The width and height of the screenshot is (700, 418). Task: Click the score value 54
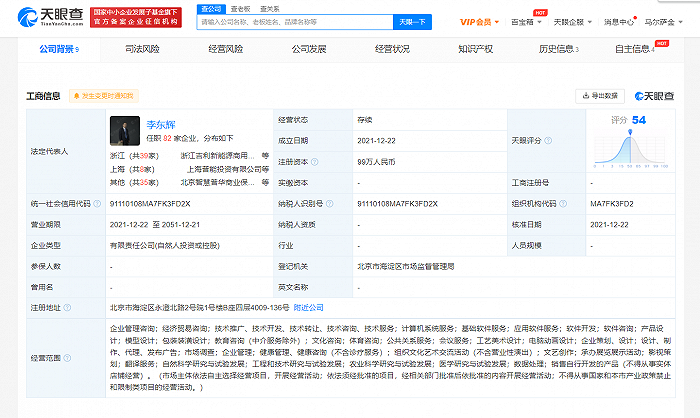tap(639, 120)
